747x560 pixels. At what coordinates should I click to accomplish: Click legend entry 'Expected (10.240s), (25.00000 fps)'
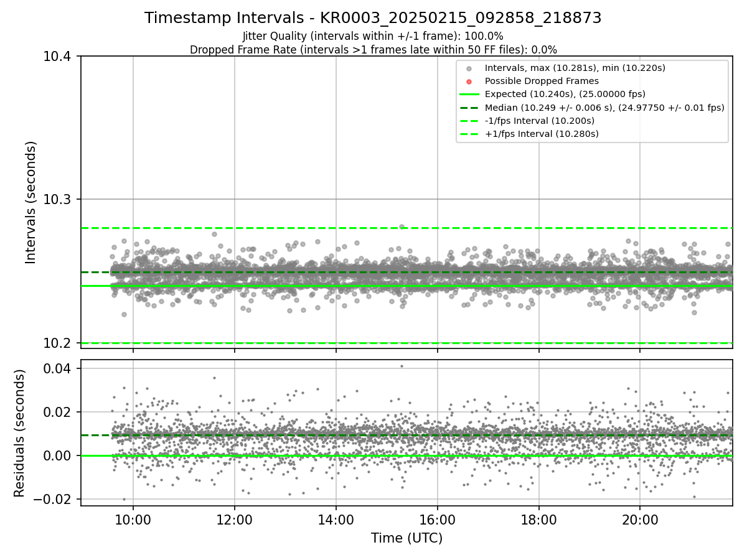pyautogui.click(x=565, y=94)
